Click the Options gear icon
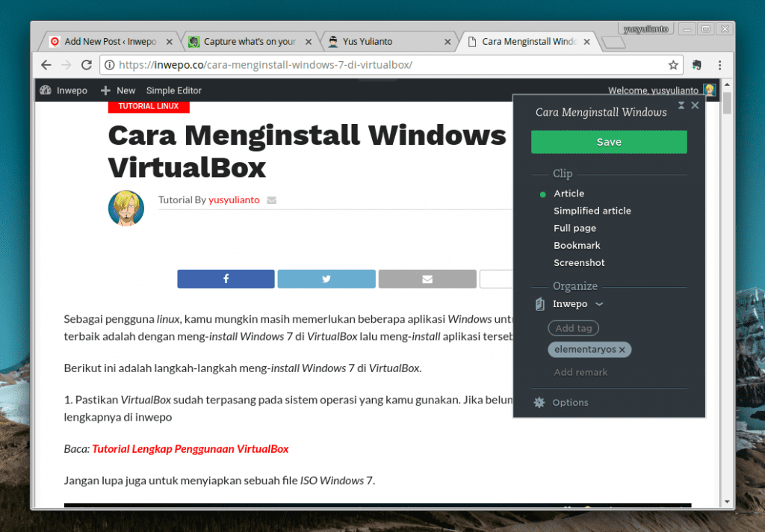765x532 pixels. [539, 403]
